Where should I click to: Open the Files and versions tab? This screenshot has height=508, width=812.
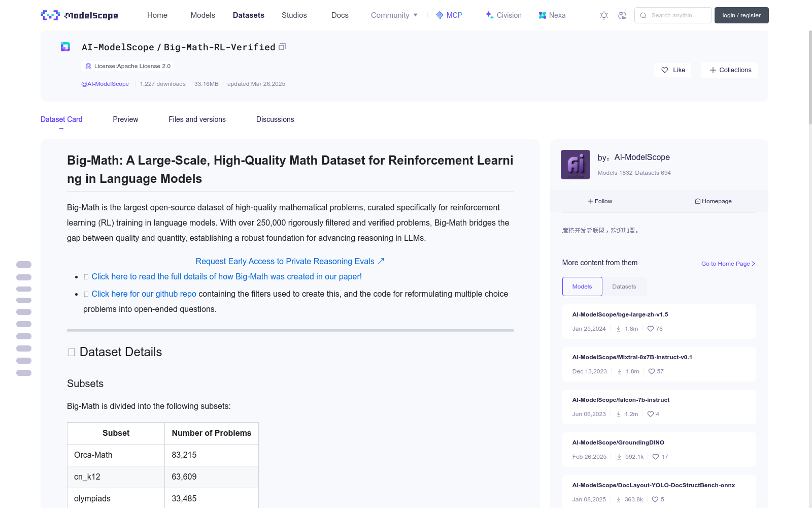pos(197,119)
